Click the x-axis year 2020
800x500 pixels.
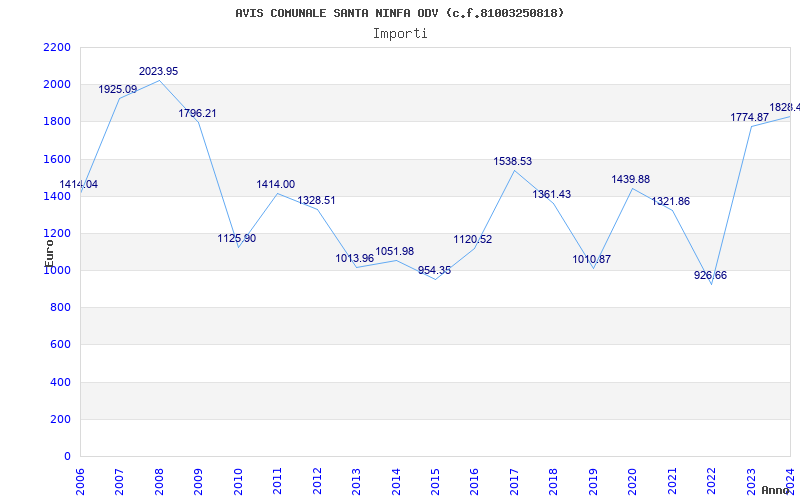[x=633, y=482]
